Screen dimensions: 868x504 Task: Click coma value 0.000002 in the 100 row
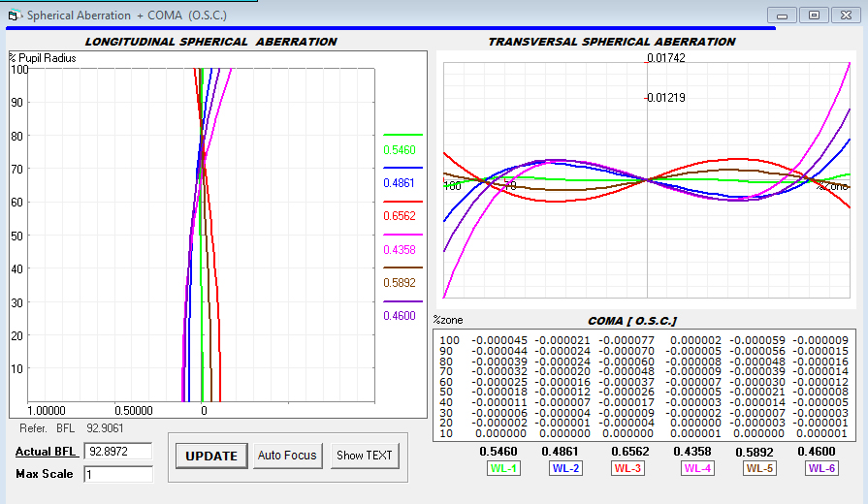[x=695, y=341]
